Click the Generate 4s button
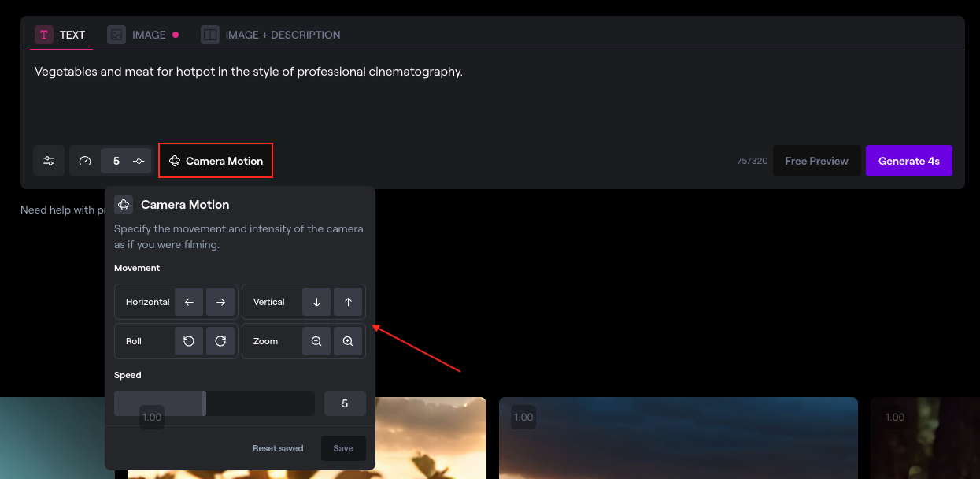 (909, 161)
